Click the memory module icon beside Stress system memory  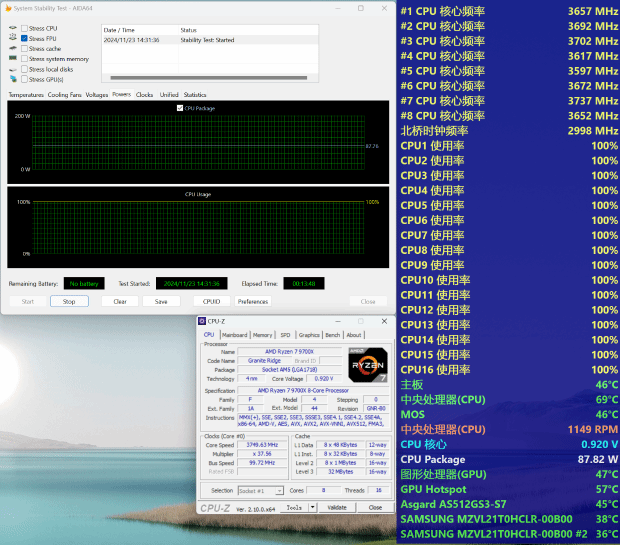pos(13,58)
